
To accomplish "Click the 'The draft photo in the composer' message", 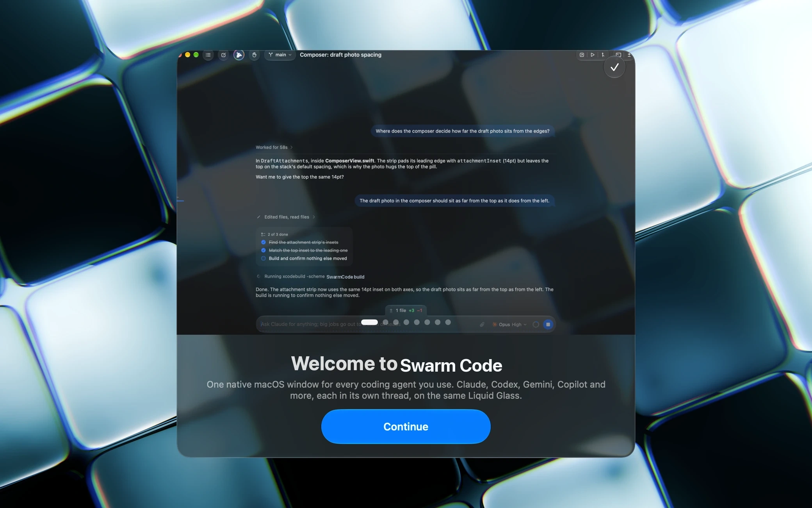I will (454, 200).
